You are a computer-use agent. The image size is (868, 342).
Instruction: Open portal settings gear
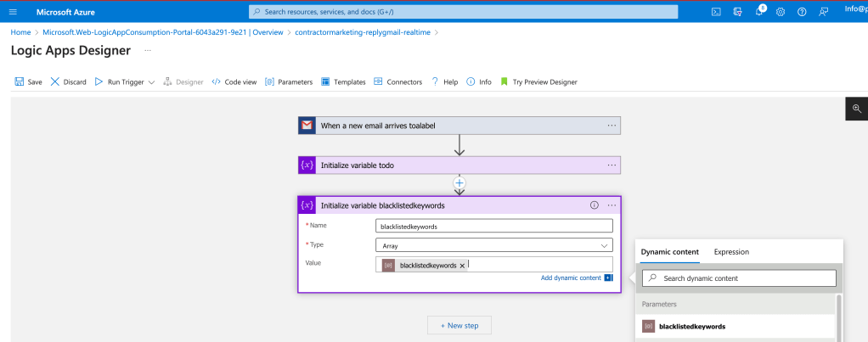point(781,12)
